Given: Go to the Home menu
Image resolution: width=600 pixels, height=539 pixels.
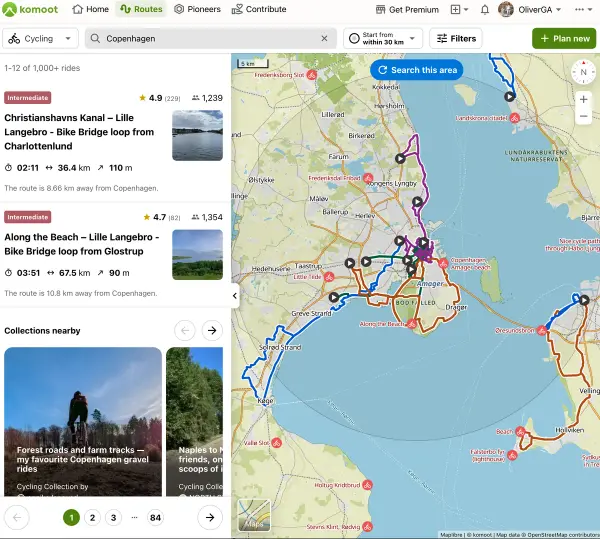Looking at the screenshot, I should [x=91, y=9].
